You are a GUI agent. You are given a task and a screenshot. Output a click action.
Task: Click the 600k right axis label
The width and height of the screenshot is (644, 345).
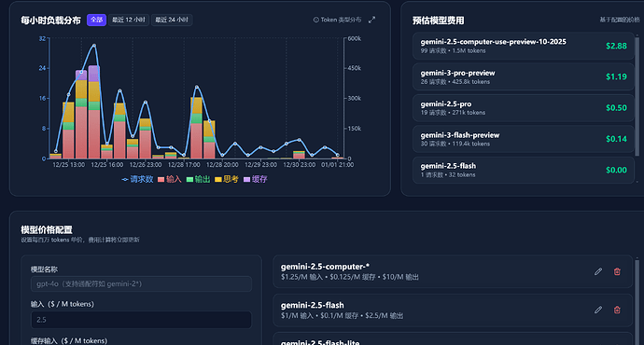(x=355, y=38)
